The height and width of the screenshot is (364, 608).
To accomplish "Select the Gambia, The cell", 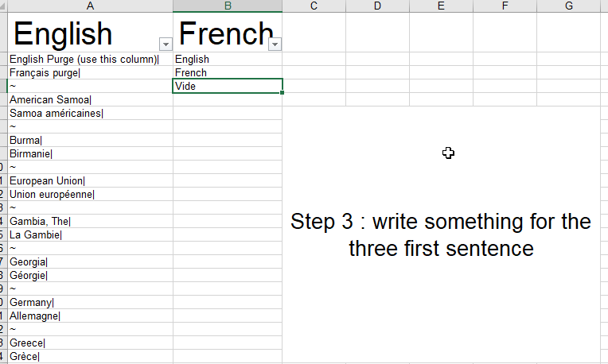I will click(x=91, y=222).
